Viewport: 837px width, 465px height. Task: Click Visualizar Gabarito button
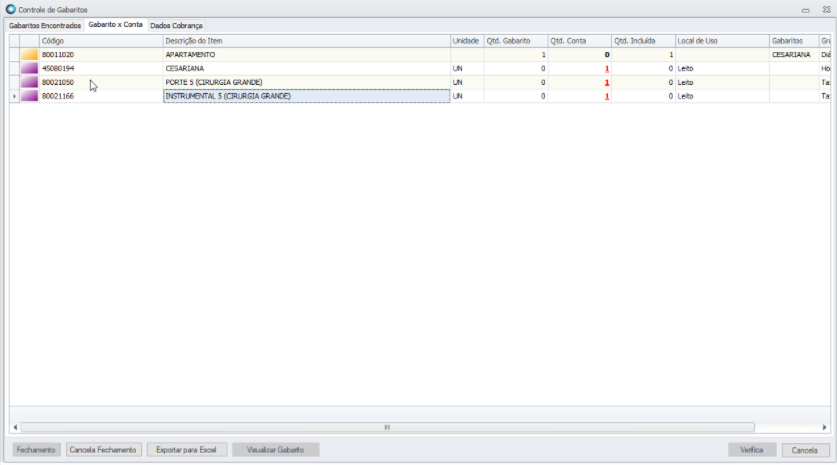275,450
